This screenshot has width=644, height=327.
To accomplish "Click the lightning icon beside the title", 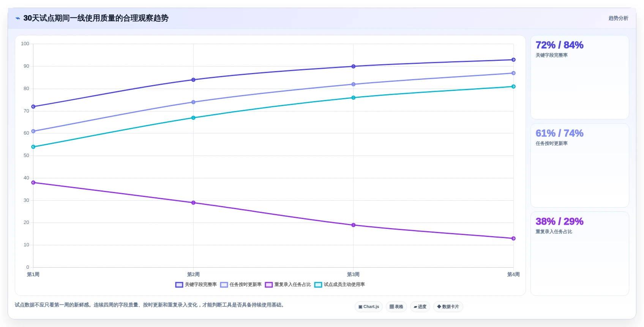I will tap(17, 18).
